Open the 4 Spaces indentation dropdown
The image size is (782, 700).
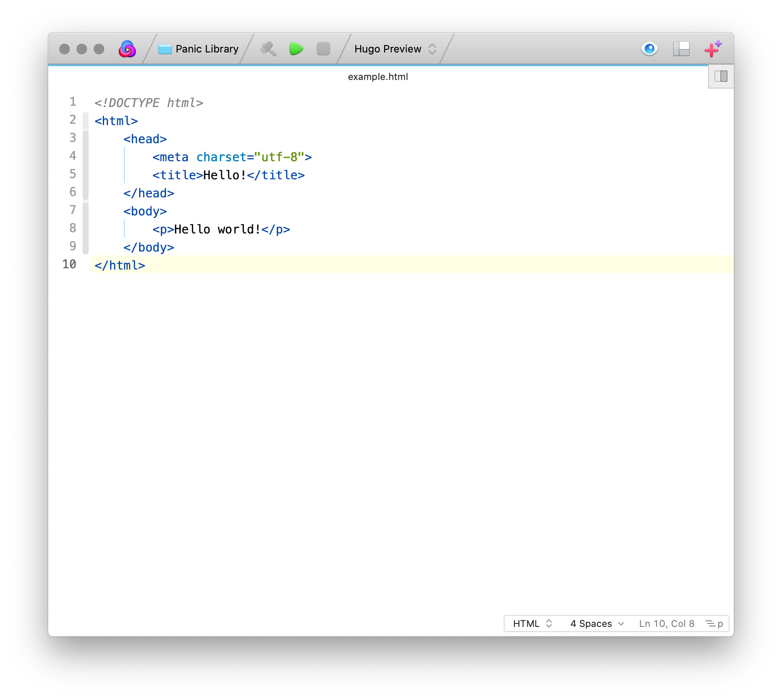pyautogui.click(x=597, y=623)
